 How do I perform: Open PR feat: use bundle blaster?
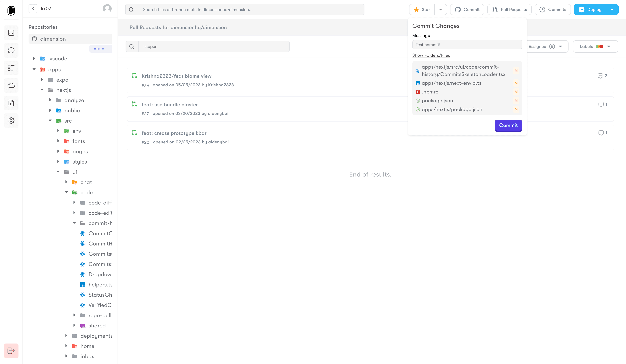tap(170, 105)
